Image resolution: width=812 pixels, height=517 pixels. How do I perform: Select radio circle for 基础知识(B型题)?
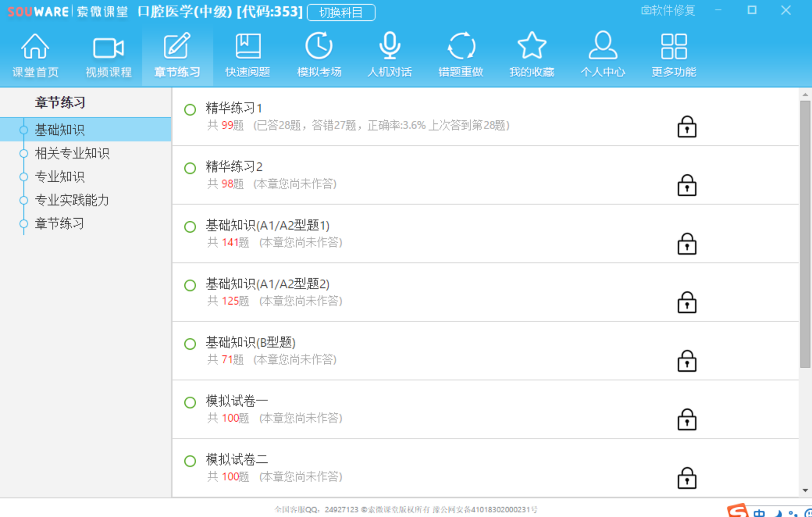pyautogui.click(x=190, y=344)
